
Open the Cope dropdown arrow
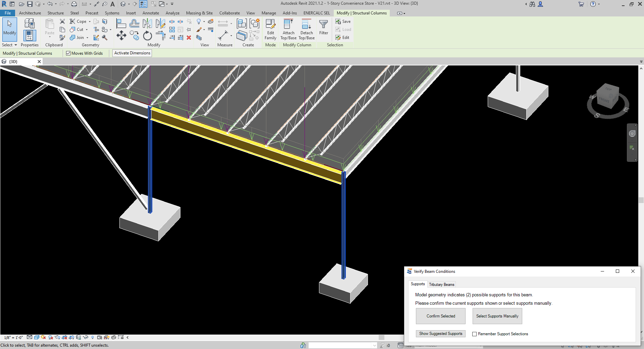click(90, 21)
